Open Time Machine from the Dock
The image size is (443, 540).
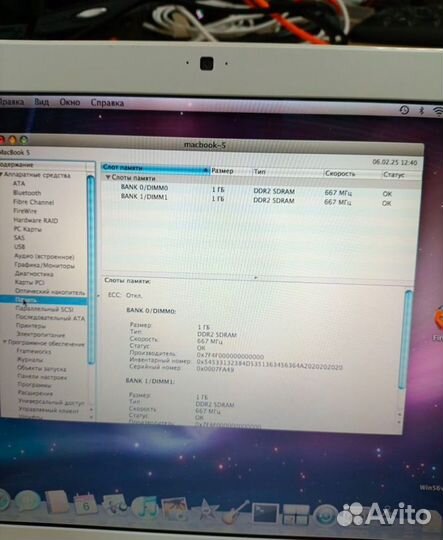coord(326,516)
